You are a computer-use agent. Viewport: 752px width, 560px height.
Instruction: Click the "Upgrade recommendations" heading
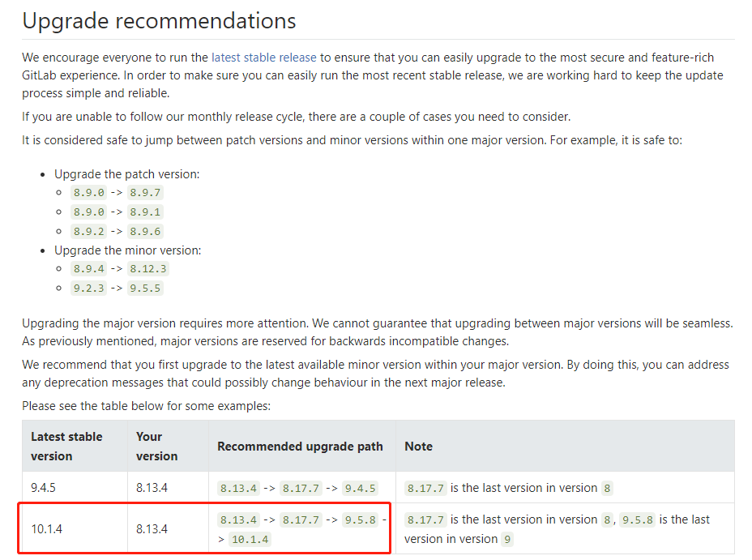click(159, 20)
